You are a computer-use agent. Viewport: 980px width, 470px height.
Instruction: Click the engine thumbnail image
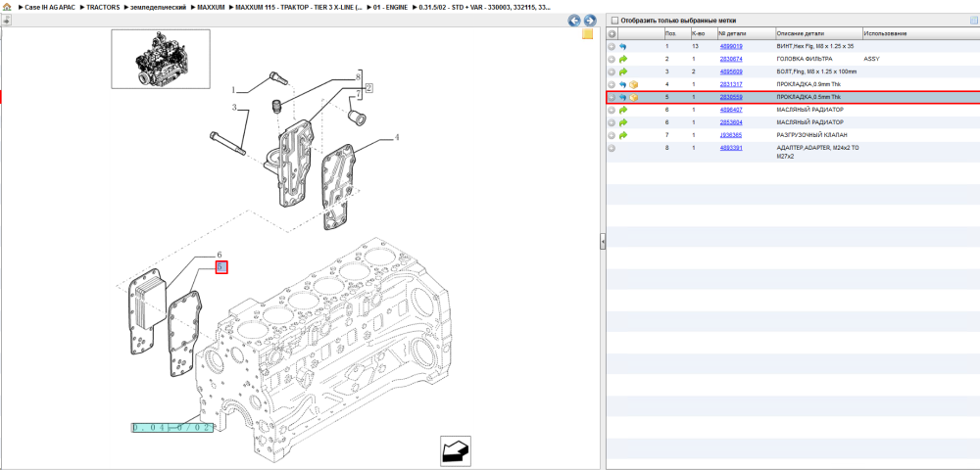point(161,59)
